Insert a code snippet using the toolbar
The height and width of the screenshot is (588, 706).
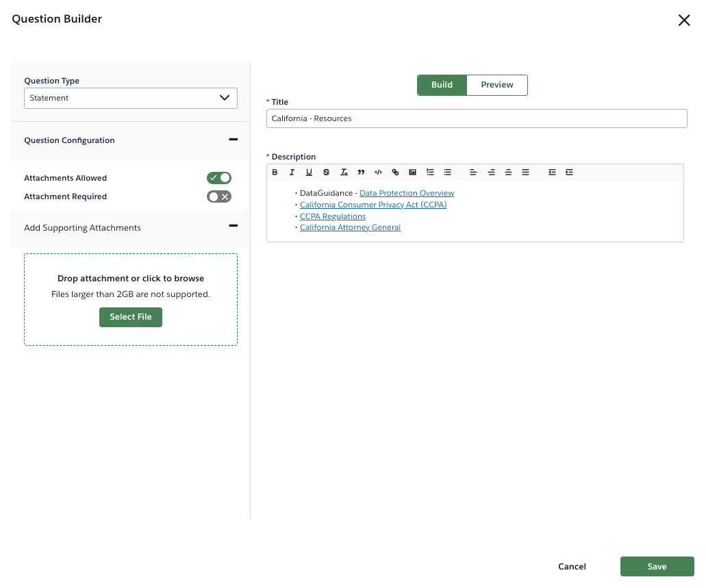[x=378, y=172]
